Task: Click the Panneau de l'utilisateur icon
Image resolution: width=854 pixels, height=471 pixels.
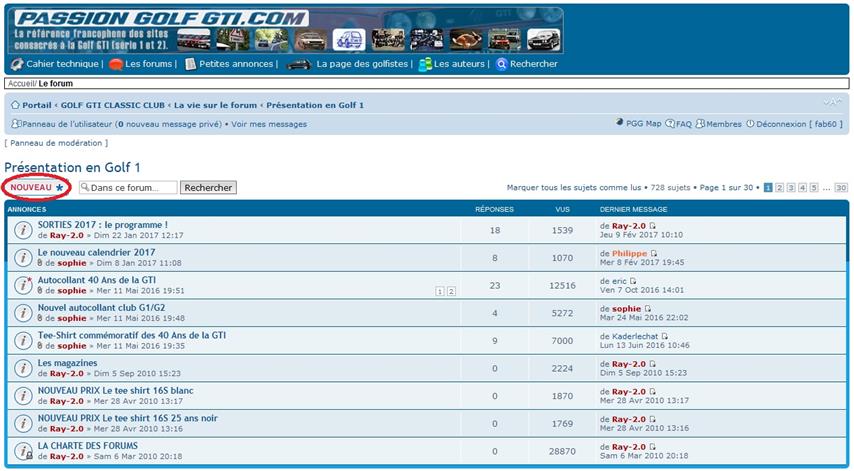Action: pos(16,124)
